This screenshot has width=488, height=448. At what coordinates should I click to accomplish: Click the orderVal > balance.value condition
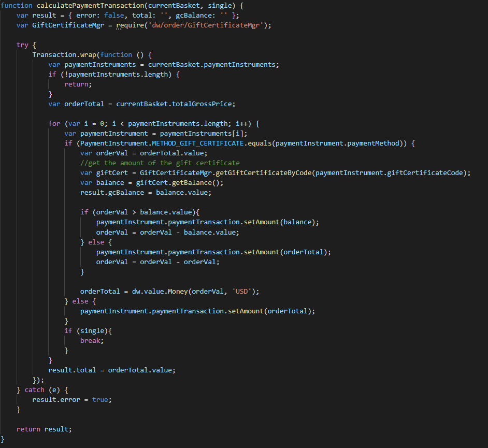pyautogui.click(x=144, y=212)
